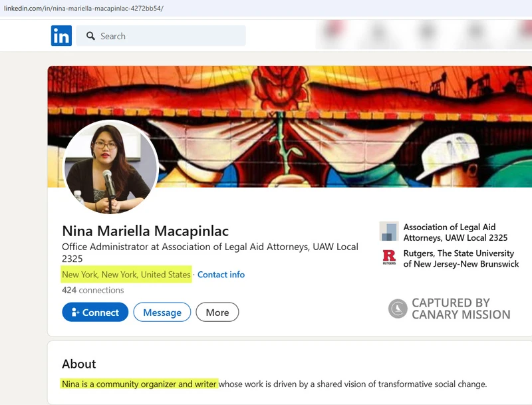Open Association of Legal Aid Attorneys, UAW Local 2325

[456, 232]
